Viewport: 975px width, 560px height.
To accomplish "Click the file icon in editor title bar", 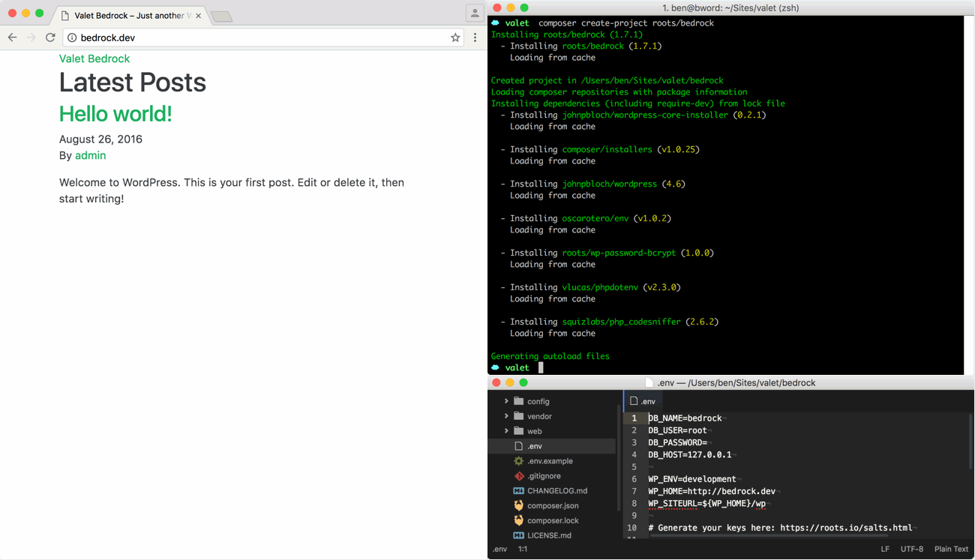I will coord(649,383).
